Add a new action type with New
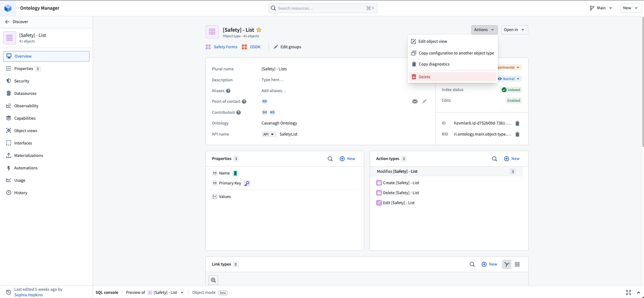The height and width of the screenshot is (298, 644). 512,159
